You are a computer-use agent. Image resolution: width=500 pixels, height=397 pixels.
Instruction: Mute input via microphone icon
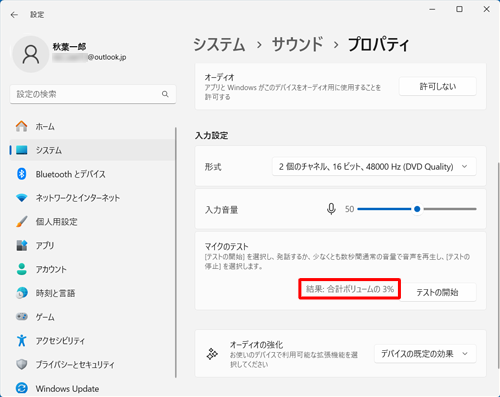pos(331,209)
